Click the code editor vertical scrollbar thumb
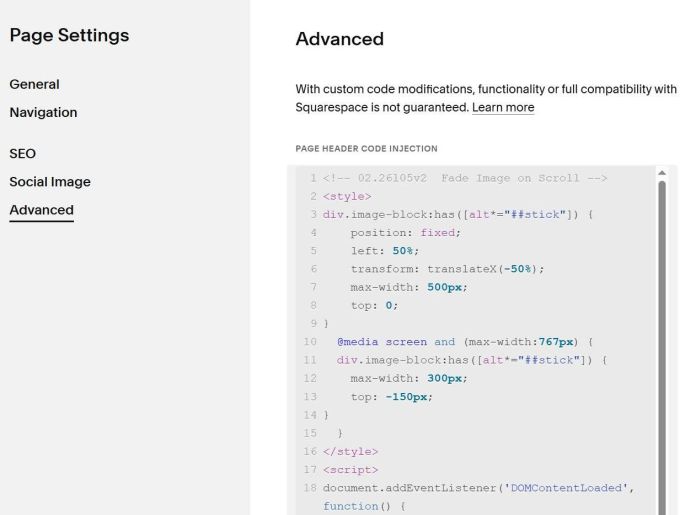The width and height of the screenshot is (700, 515). coord(660,340)
